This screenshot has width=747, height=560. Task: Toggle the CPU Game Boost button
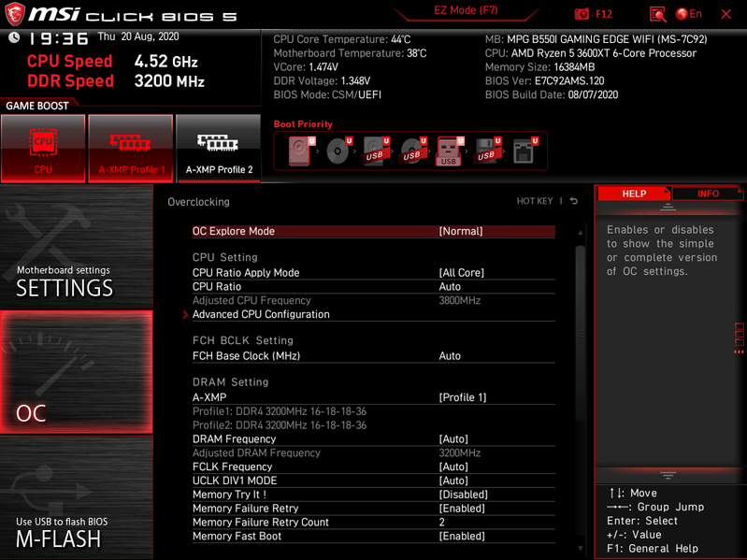pyautogui.click(x=43, y=149)
